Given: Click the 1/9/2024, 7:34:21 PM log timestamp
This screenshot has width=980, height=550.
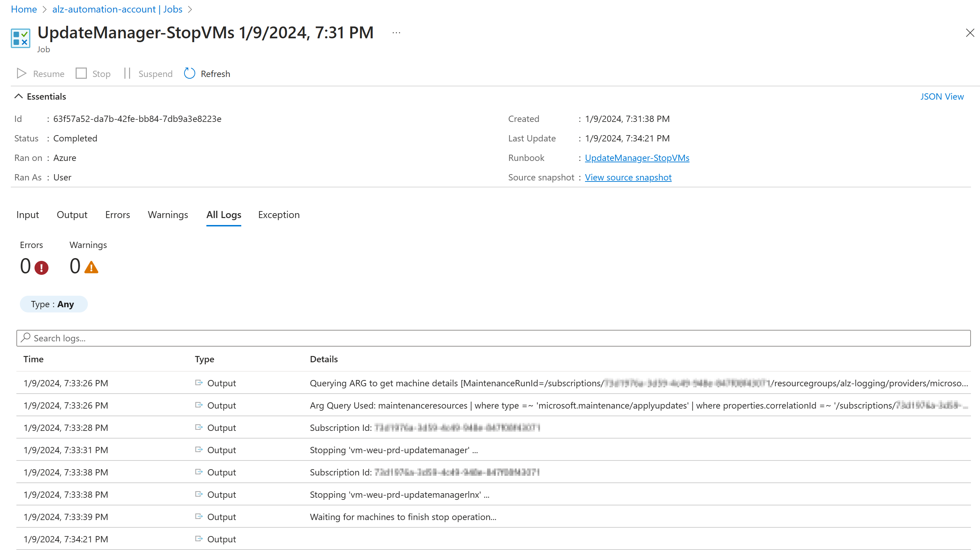Looking at the screenshot, I should coord(66,539).
